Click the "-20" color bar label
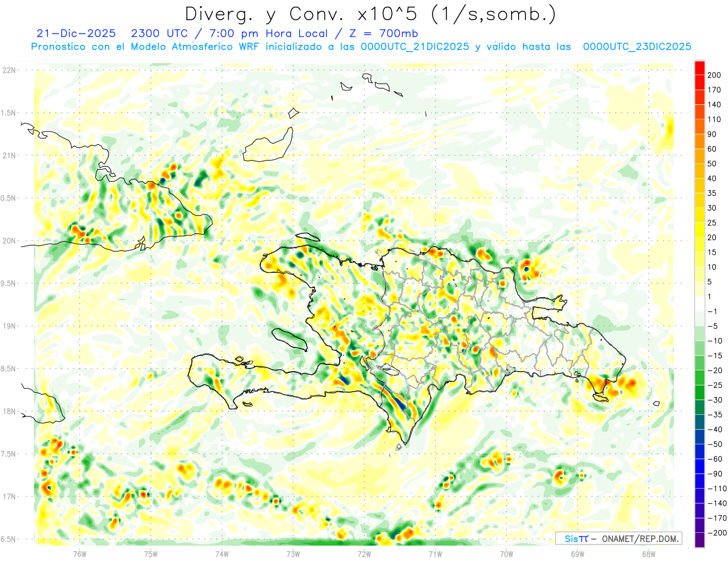Image resolution: width=728 pixels, height=562 pixels. click(x=715, y=370)
